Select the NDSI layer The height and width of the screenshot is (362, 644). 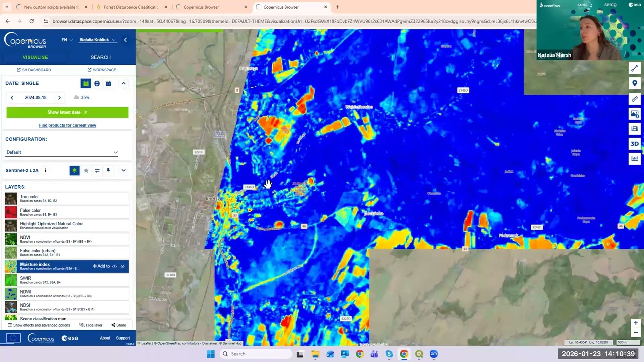coord(66,307)
